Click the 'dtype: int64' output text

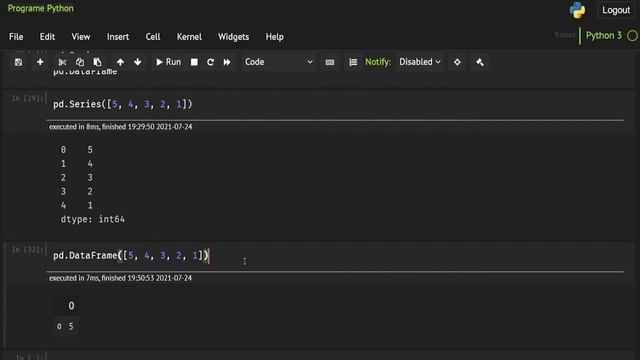coord(93,219)
